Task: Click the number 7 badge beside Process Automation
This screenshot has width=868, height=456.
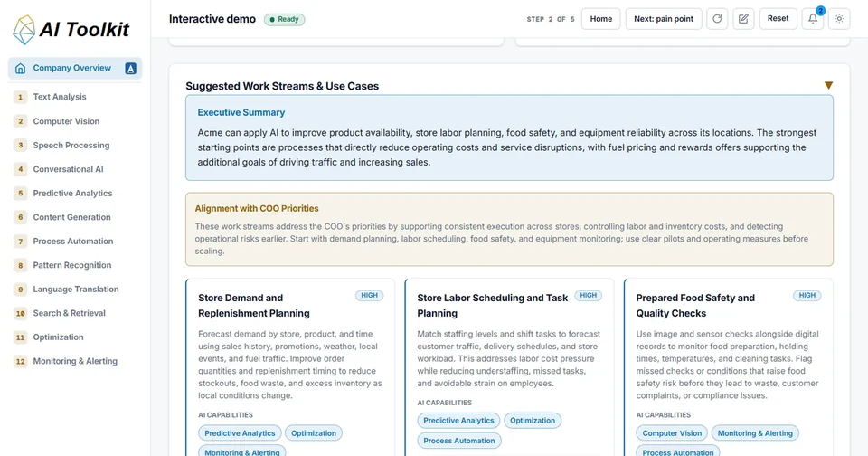Action: pos(21,241)
